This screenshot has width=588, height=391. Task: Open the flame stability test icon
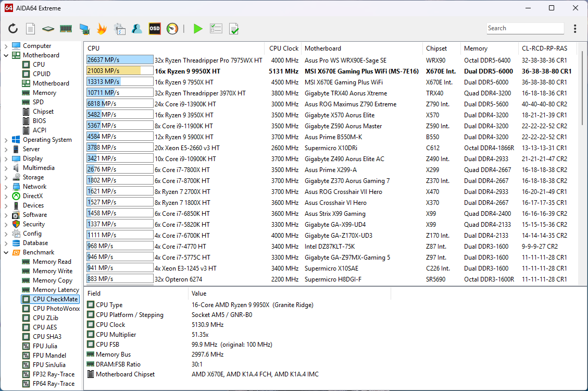pyautogui.click(x=102, y=29)
